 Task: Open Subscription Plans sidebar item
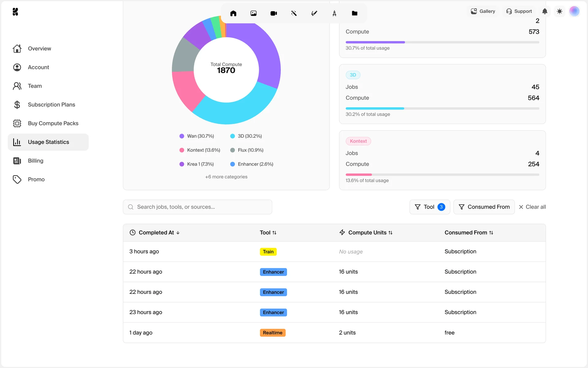point(51,105)
